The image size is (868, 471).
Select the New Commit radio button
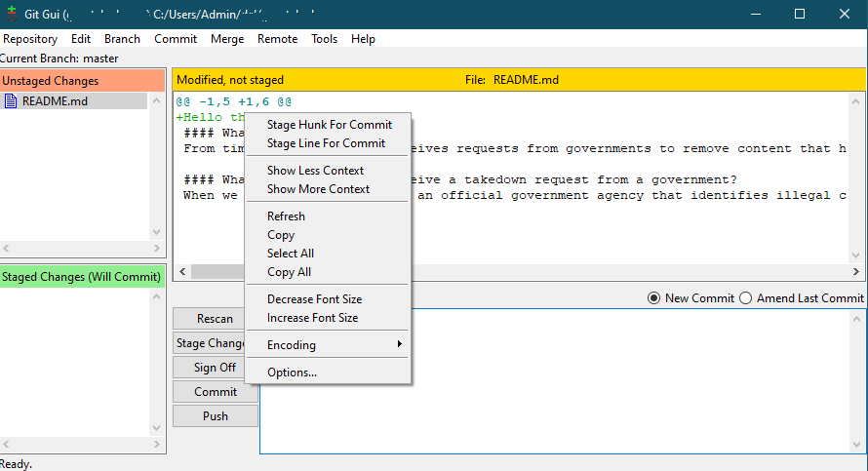(x=653, y=297)
